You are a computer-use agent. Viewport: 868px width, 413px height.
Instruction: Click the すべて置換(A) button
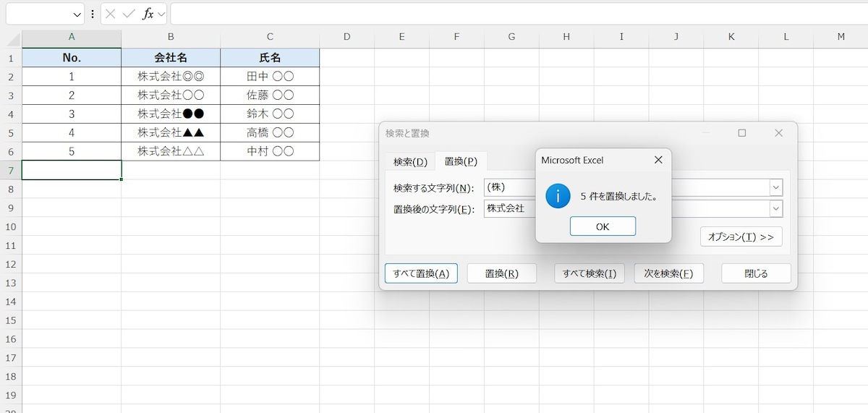tap(421, 273)
